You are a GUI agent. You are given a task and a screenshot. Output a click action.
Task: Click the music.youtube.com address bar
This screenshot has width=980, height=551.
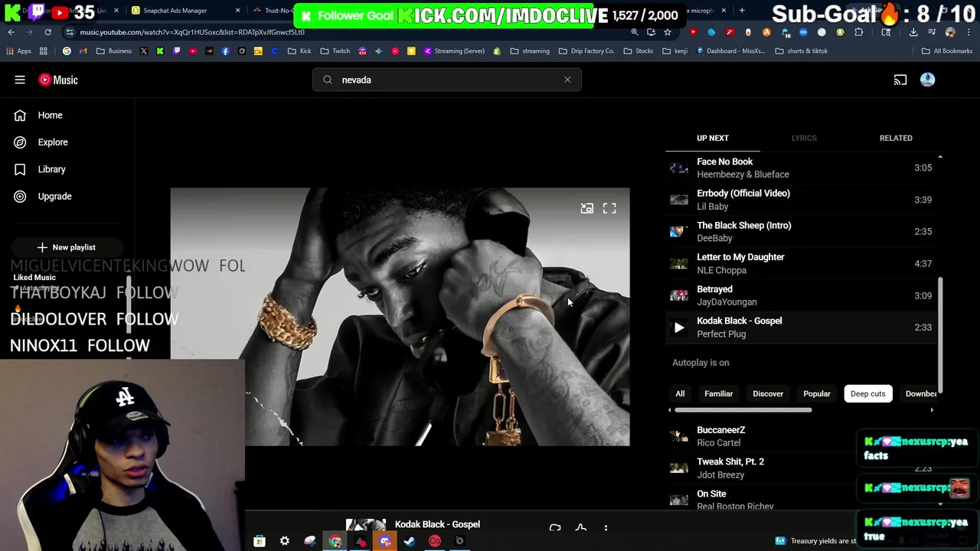click(x=345, y=32)
